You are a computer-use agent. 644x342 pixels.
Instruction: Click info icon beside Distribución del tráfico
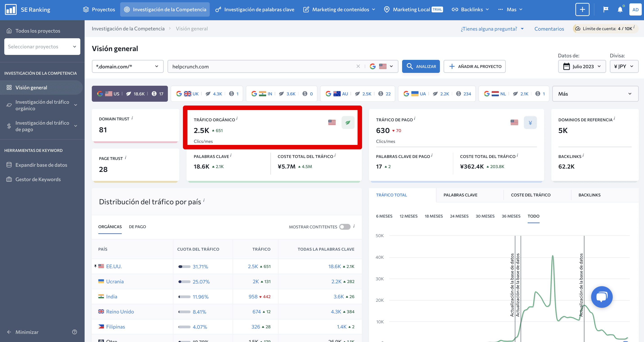(x=204, y=200)
